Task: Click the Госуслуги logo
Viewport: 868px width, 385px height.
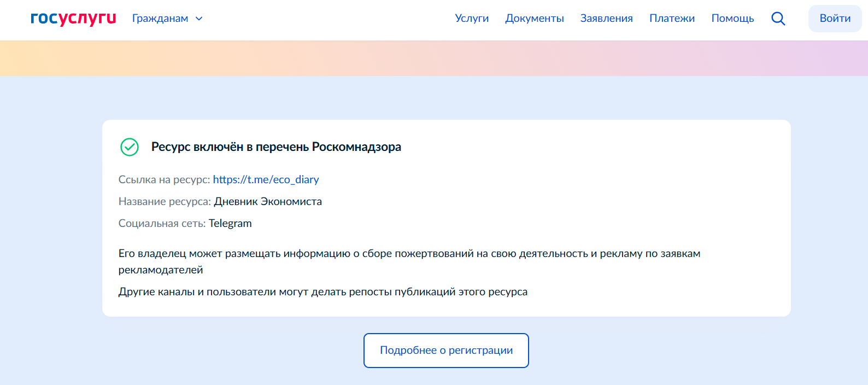Action: tap(73, 18)
